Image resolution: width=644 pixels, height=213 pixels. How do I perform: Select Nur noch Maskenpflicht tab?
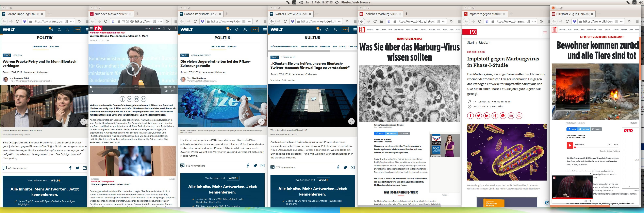(111, 14)
